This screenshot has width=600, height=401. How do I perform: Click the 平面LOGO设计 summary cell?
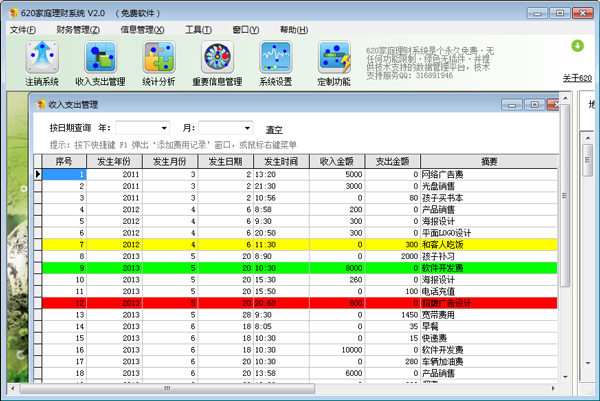489,233
